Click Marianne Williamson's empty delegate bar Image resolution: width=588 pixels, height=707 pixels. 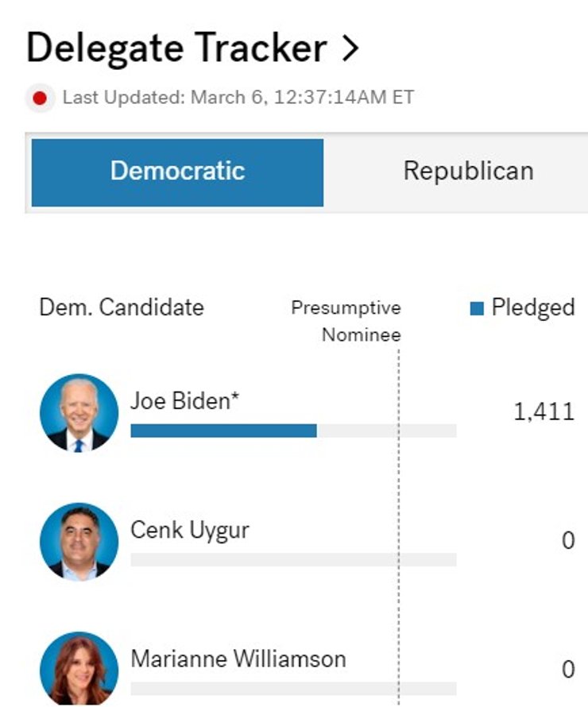point(293,688)
